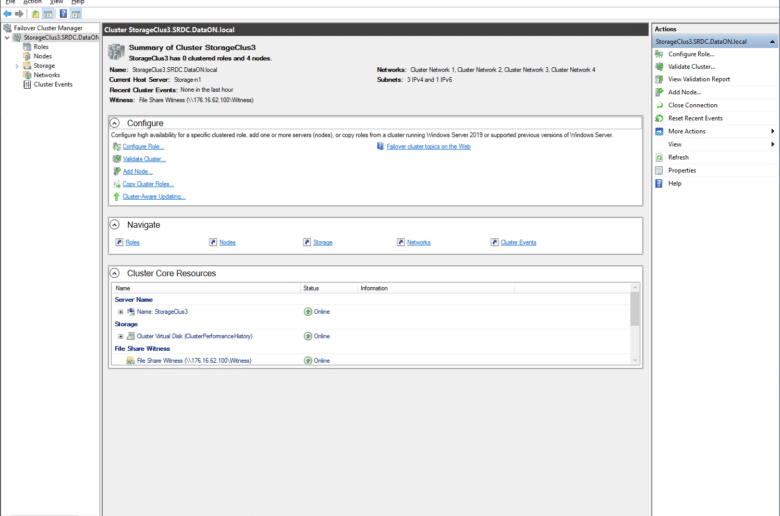Open the Cluster-Aware Updating link
Screen dimensions: 780x516
(x=154, y=197)
